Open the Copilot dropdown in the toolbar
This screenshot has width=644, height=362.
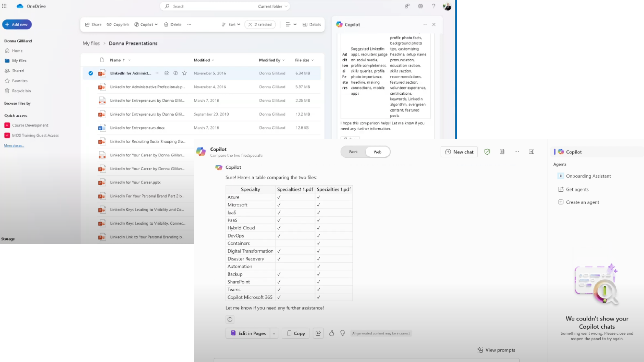tap(146, 25)
